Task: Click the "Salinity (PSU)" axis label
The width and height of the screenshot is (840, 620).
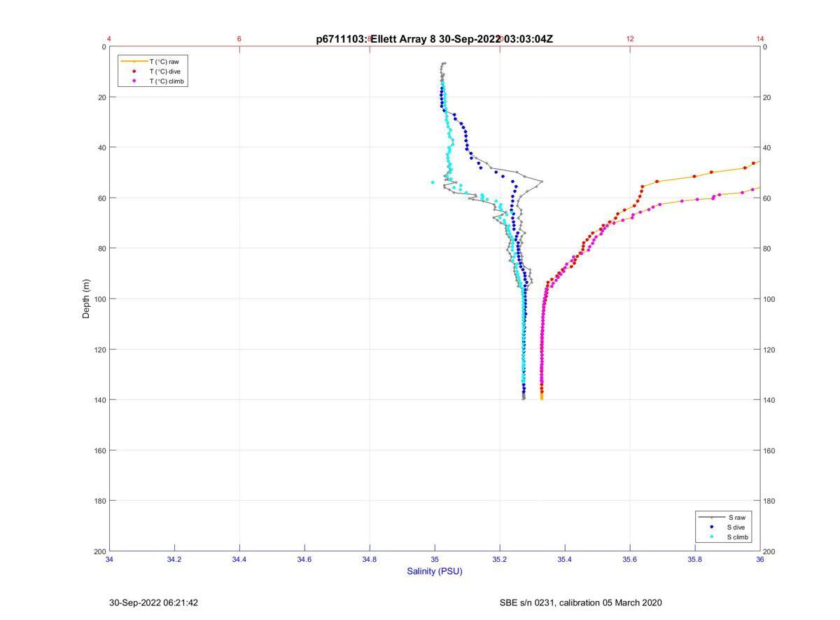Action: click(435, 571)
